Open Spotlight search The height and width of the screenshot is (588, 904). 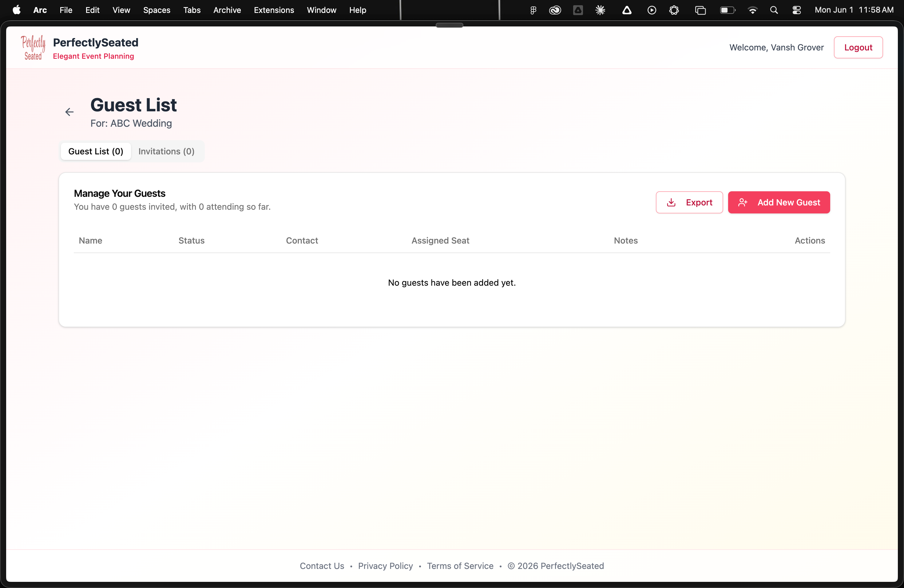tap(774, 10)
